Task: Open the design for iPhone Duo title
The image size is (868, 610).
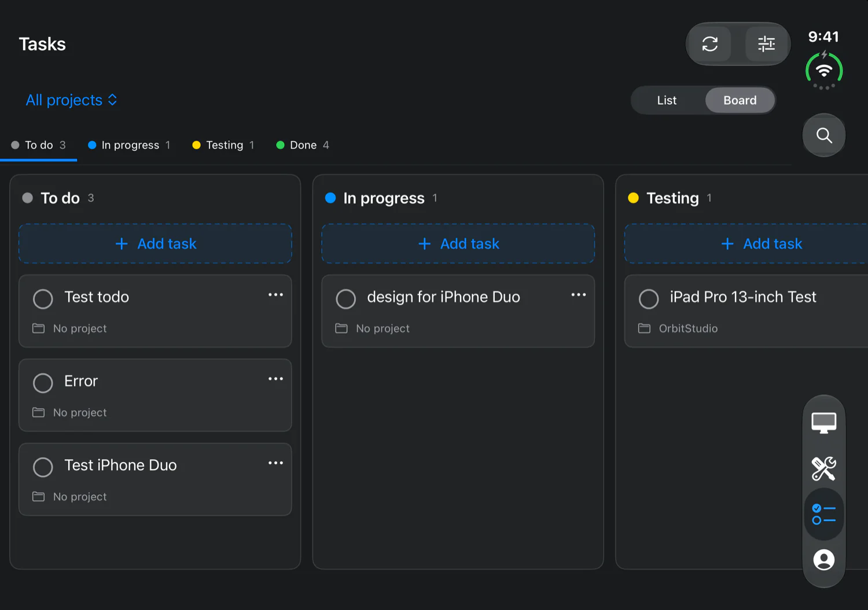Action: pyautogui.click(x=443, y=297)
